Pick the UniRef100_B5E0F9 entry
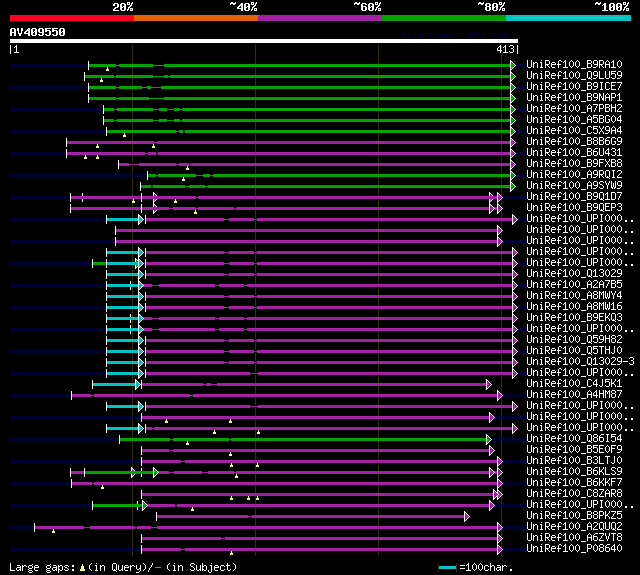 coord(574,450)
